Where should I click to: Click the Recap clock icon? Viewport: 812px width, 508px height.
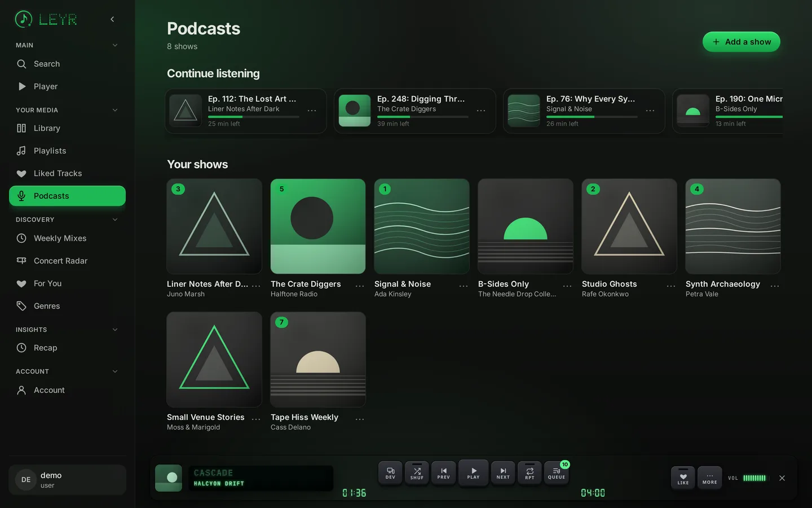21,348
